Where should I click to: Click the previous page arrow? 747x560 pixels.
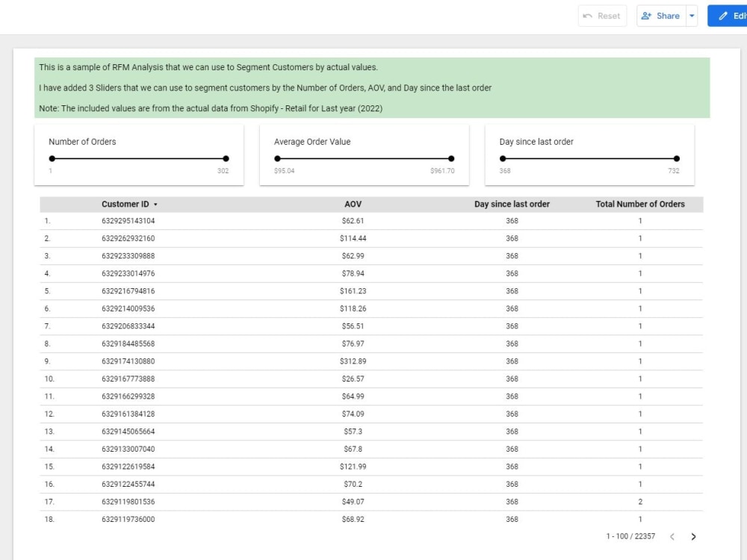(x=672, y=537)
